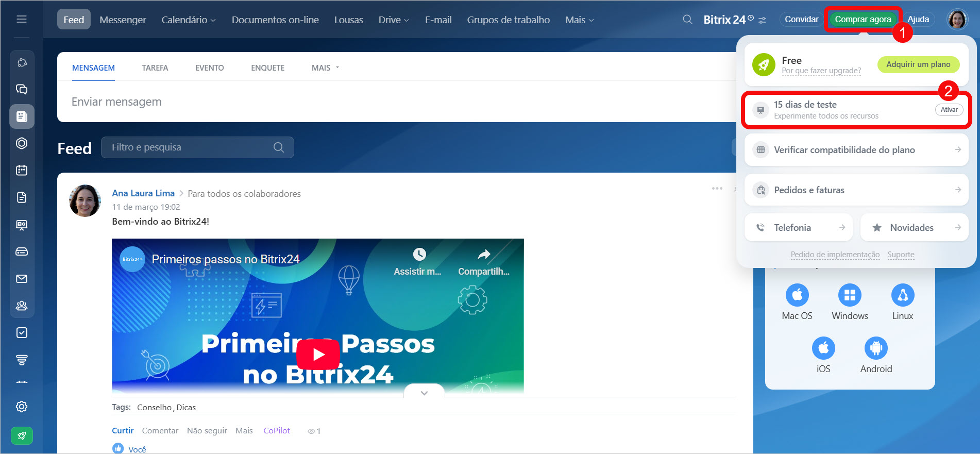Switch to the ENQUETE tab
This screenshot has height=454, width=980.
coord(267,68)
